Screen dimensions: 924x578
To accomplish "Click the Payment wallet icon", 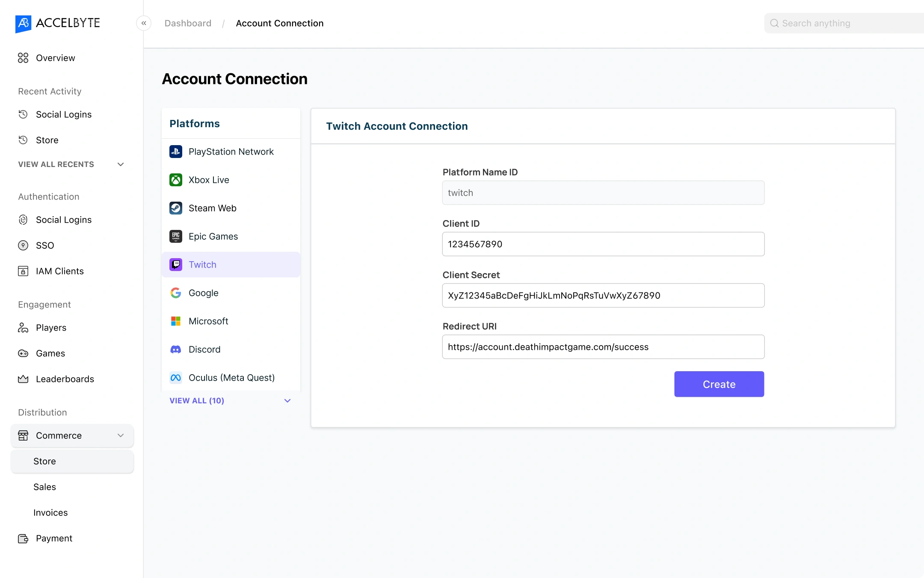I will coord(23,538).
